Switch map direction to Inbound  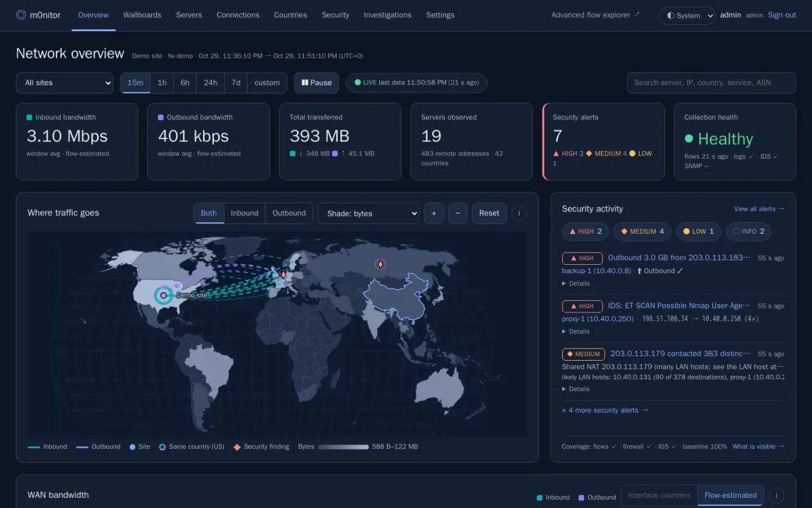click(x=244, y=213)
